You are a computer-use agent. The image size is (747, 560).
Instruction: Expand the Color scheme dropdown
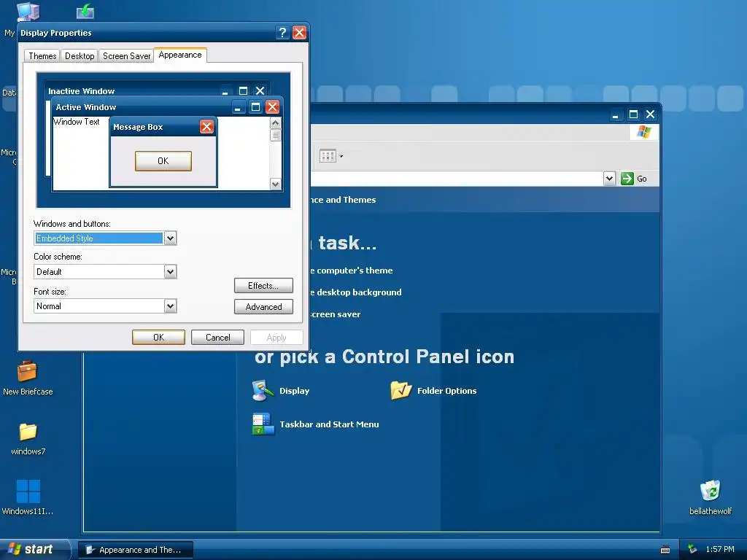[x=171, y=272]
